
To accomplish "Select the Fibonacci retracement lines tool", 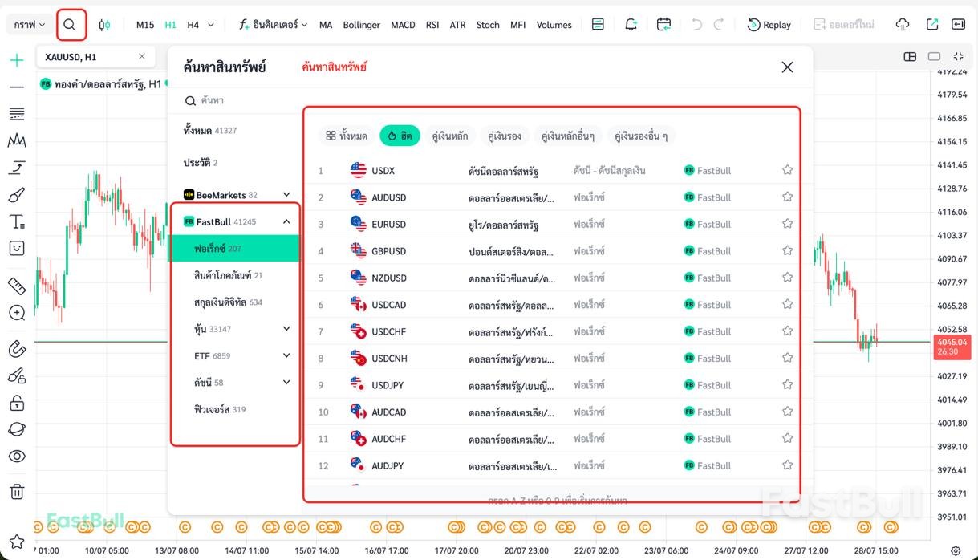I will pyautogui.click(x=17, y=114).
